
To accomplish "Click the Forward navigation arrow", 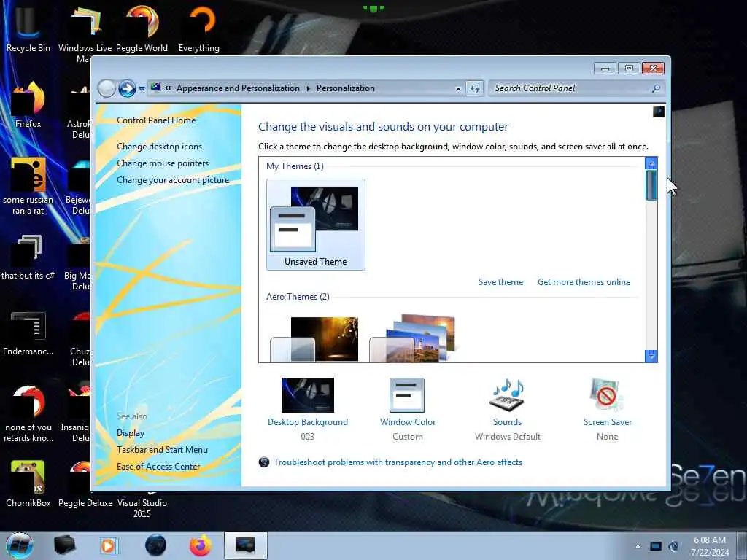I will point(127,88).
